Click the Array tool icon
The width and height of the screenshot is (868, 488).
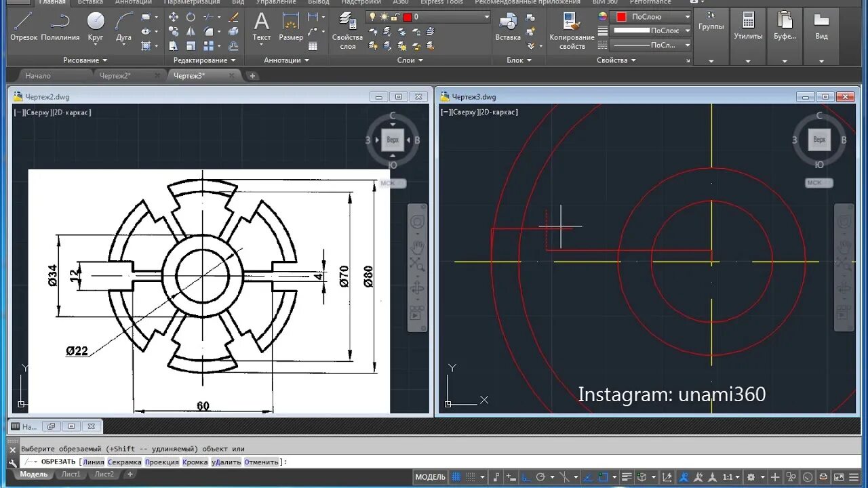[208, 46]
